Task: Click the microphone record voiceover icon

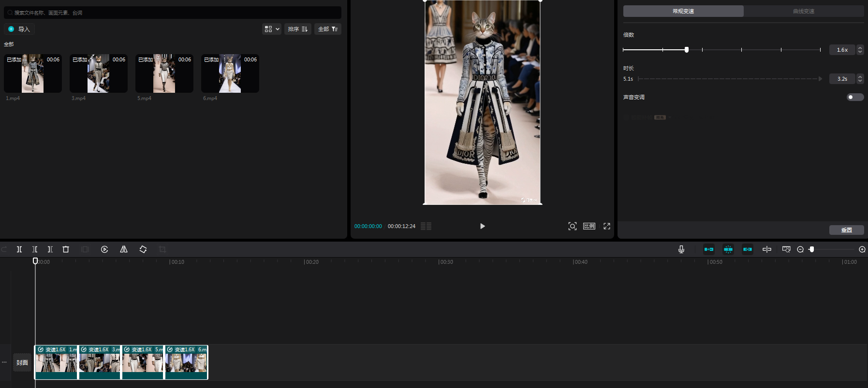Action: tap(681, 249)
